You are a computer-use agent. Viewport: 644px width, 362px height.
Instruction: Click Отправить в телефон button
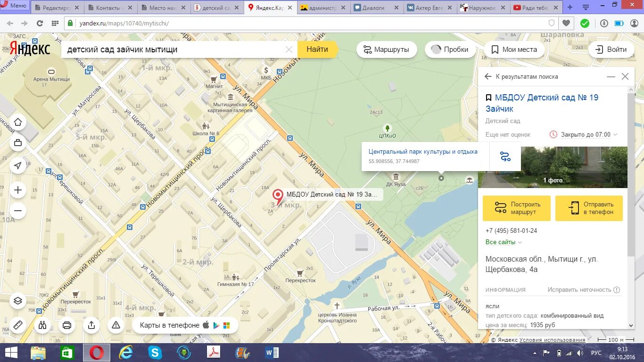[589, 208]
